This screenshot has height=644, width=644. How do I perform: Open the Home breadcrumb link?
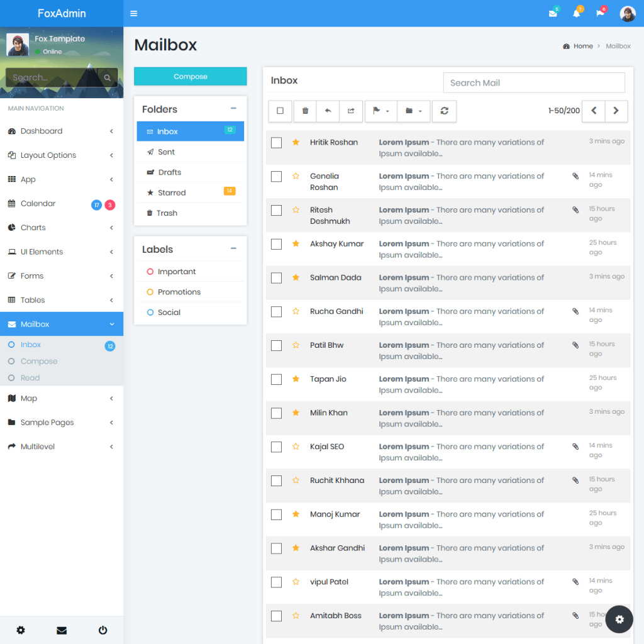click(x=582, y=45)
